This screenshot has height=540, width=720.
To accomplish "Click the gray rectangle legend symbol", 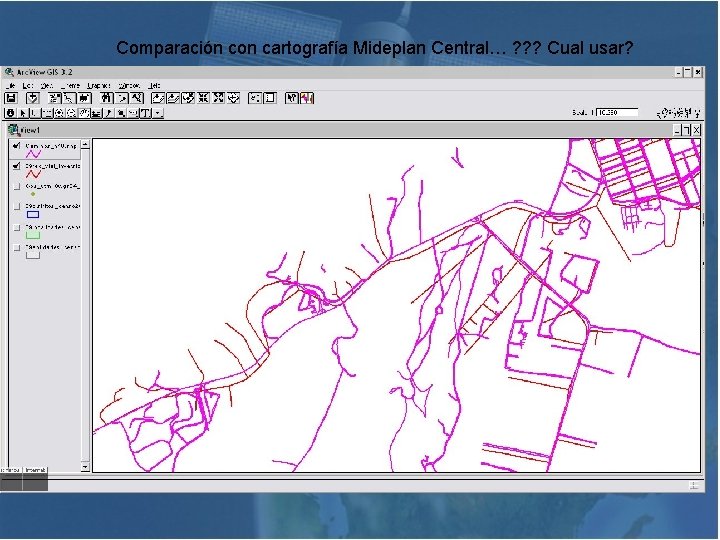I will (33, 255).
